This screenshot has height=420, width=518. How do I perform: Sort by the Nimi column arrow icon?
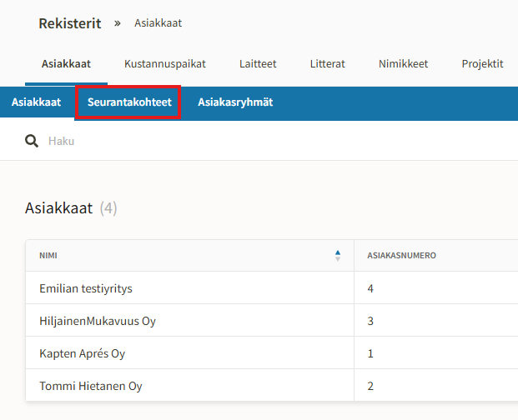coord(338,256)
